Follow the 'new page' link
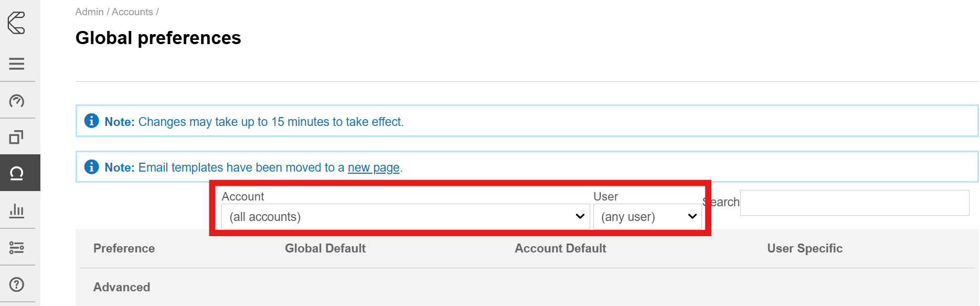 [x=374, y=167]
